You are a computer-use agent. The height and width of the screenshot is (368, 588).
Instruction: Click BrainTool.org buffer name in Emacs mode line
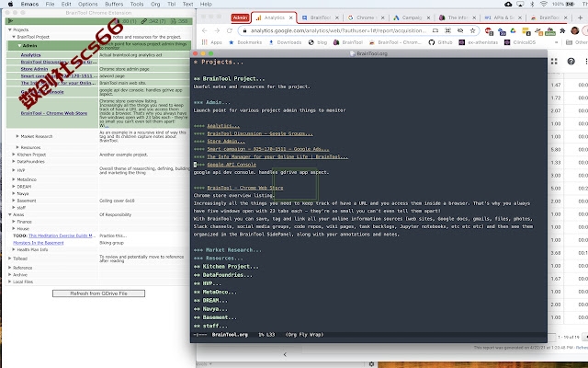click(x=230, y=335)
